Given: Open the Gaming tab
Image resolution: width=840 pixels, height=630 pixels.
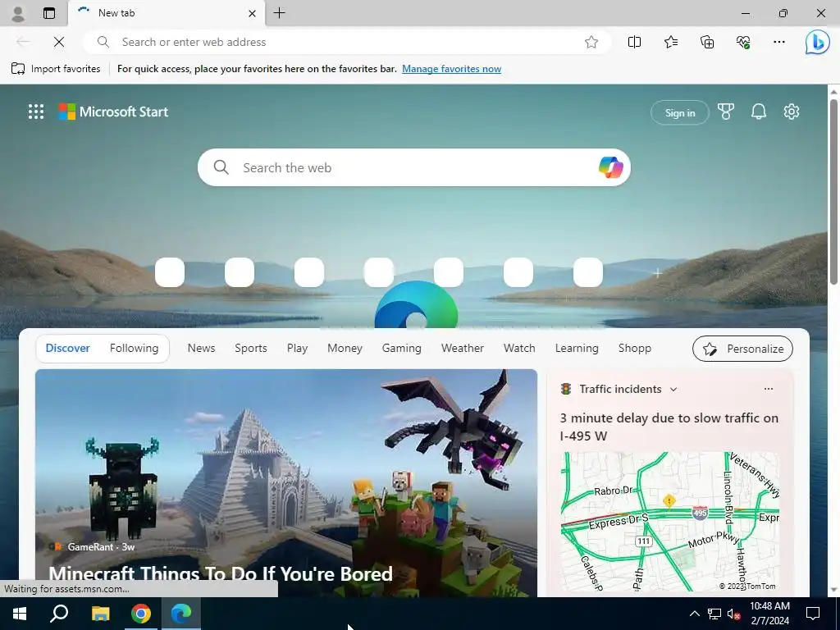Looking at the screenshot, I should point(402,348).
